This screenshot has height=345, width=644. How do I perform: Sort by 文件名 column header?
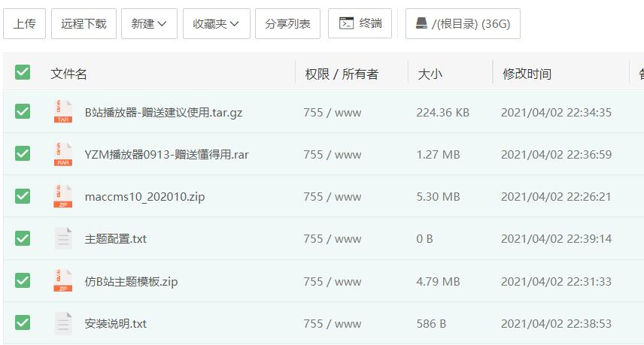68,74
